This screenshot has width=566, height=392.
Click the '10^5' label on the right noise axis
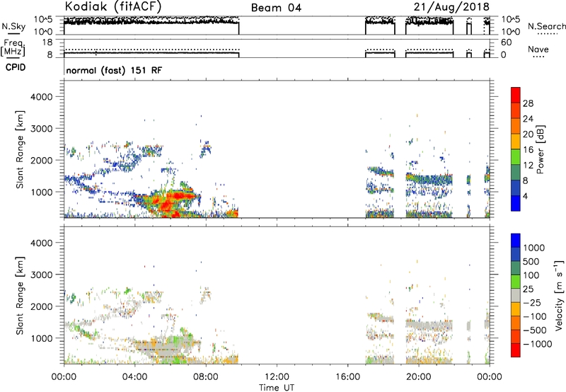(511, 19)
